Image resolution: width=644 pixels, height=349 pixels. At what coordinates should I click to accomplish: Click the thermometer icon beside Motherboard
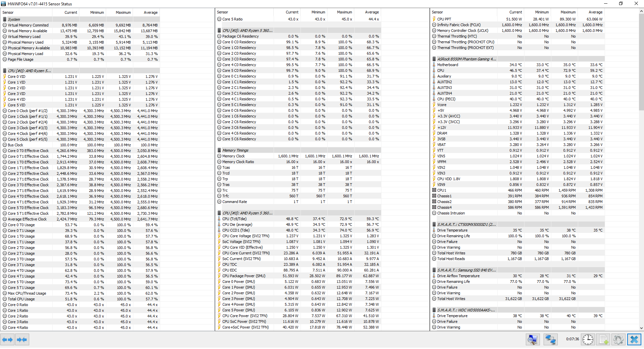click(x=434, y=65)
